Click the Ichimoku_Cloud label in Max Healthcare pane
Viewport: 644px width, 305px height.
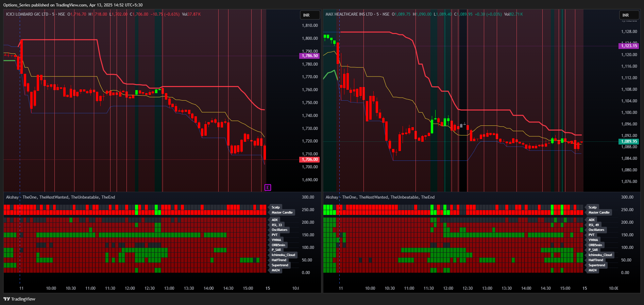[600, 255]
